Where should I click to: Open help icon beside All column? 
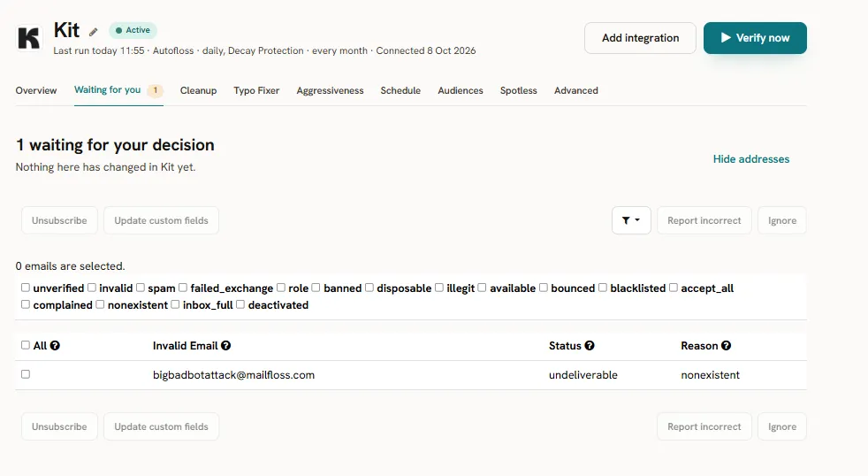(x=55, y=345)
